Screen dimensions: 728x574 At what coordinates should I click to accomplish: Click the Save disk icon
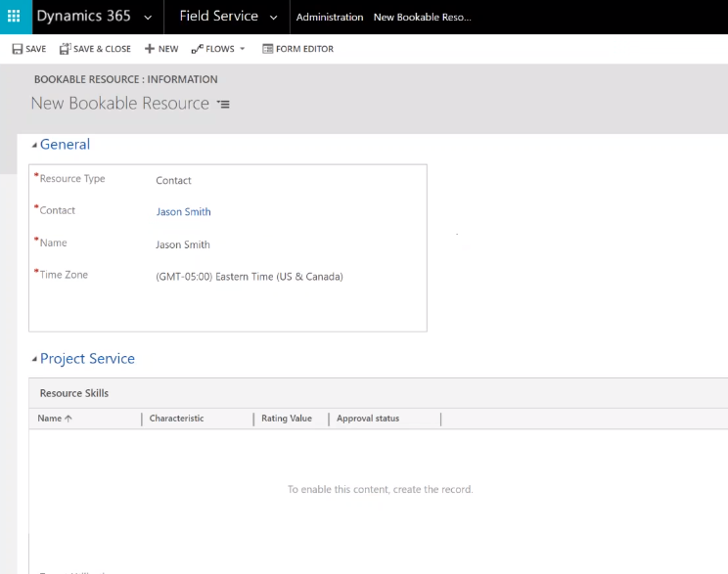coord(18,49)
